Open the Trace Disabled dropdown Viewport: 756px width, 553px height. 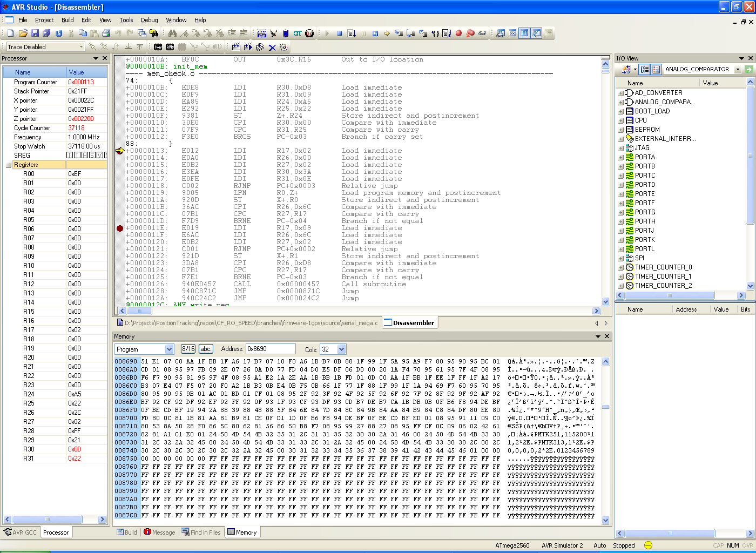click(81, 47)
